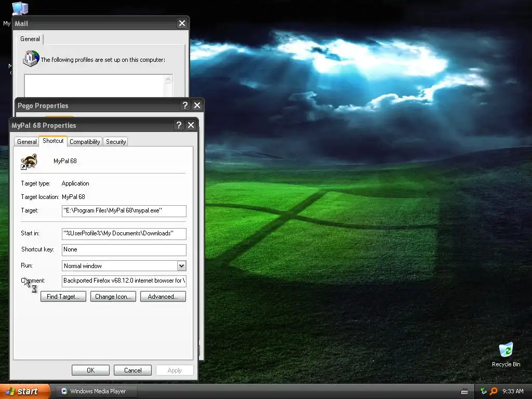Close the Mail window
The image size is (532, 399).
coord(182,23)
